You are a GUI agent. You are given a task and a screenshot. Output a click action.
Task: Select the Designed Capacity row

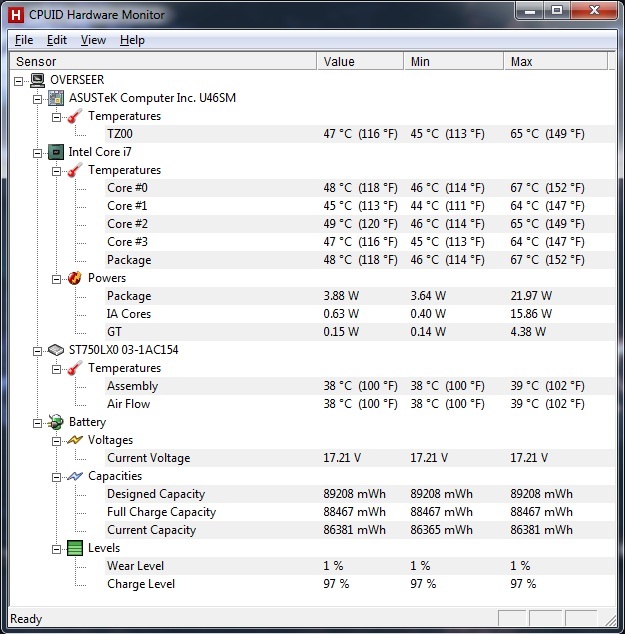tap(360, 494)
